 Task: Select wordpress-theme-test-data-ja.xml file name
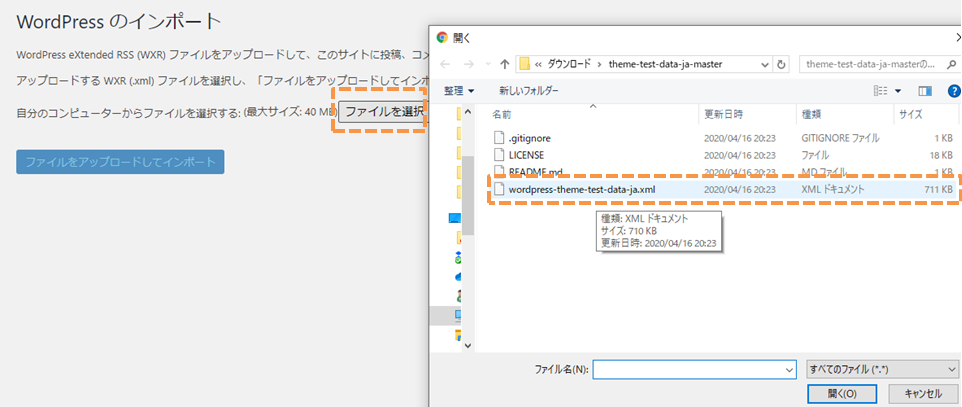[x=582, y=190]
